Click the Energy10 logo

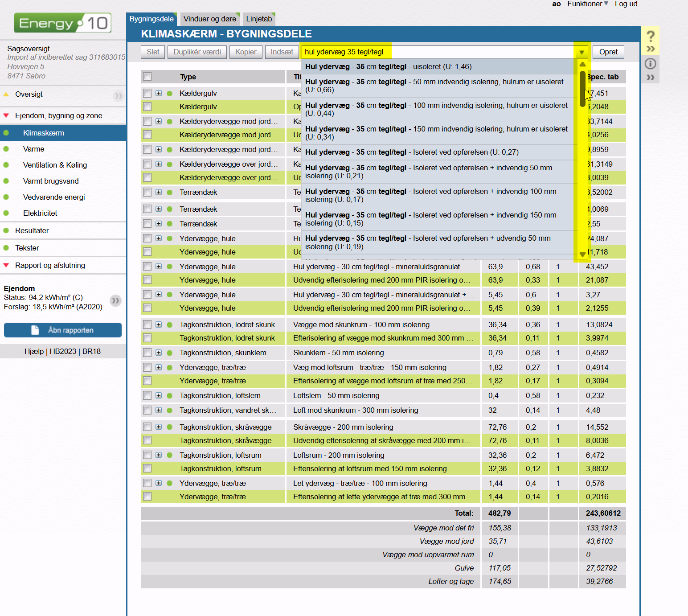coord(62,23)
